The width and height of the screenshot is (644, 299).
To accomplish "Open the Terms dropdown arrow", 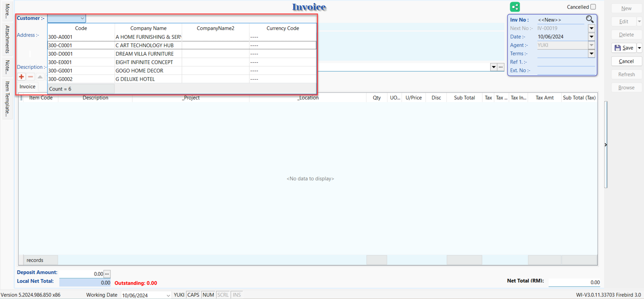I will 591,54.
